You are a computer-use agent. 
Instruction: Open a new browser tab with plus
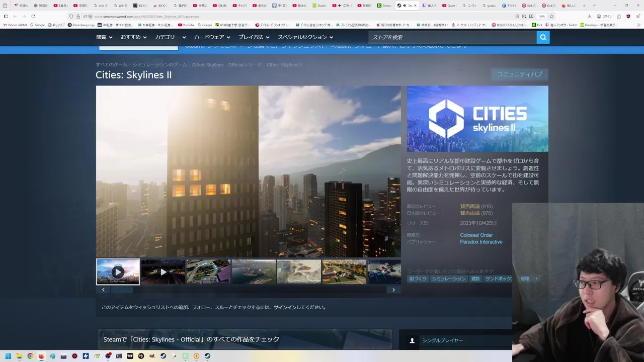tap(584, 6)
